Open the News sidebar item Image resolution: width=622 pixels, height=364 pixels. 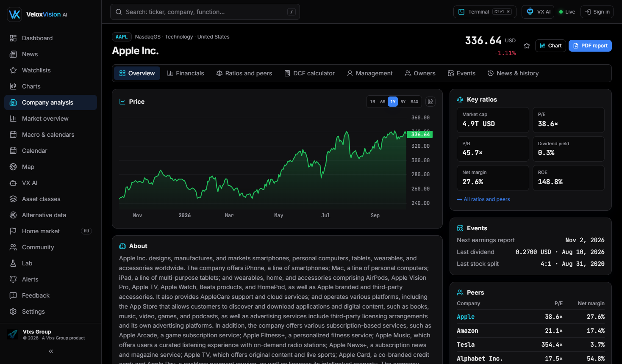[50, 54]
